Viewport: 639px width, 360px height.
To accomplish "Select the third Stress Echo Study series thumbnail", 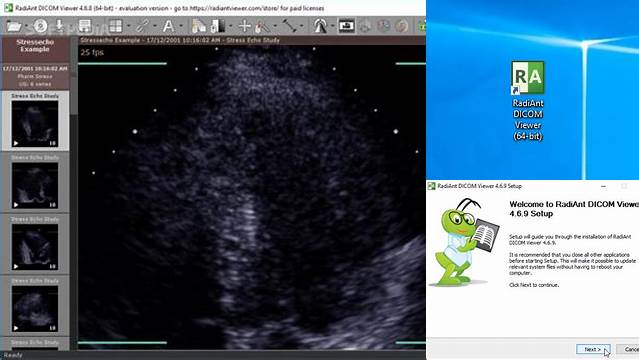I will point(35,247).
